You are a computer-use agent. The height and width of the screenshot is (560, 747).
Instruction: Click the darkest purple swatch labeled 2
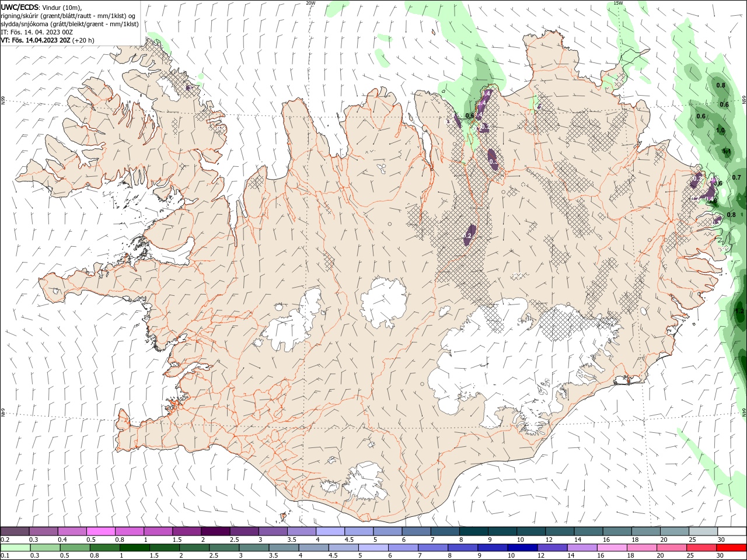pos(215,531)
